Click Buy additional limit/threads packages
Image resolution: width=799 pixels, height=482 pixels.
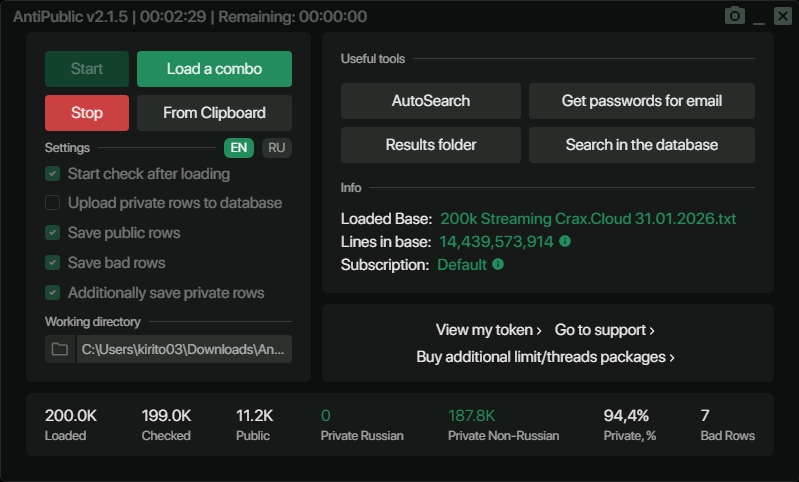tap(545, 357)
